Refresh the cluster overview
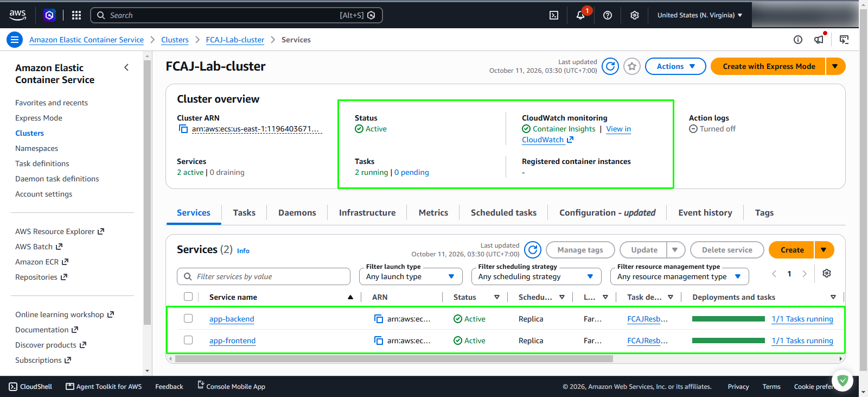Viewport: 868px width, 397px height. click(x=610, y=66)
